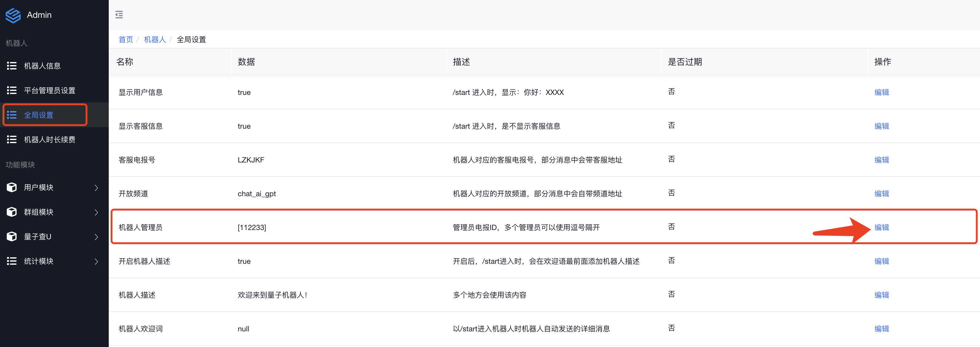This screenshot has height=347, width=980.
Task: Click the cube icon beside 群组模块
Action: [x=12, y=212]
